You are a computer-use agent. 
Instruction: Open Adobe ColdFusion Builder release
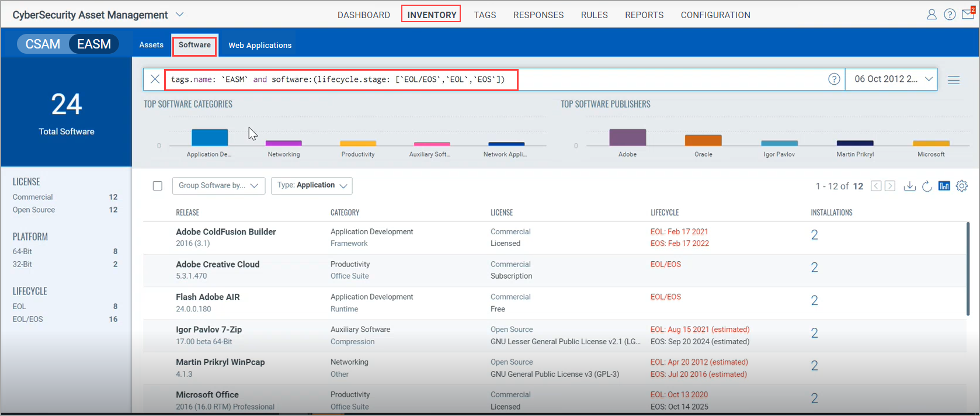(x=226, y=232)
